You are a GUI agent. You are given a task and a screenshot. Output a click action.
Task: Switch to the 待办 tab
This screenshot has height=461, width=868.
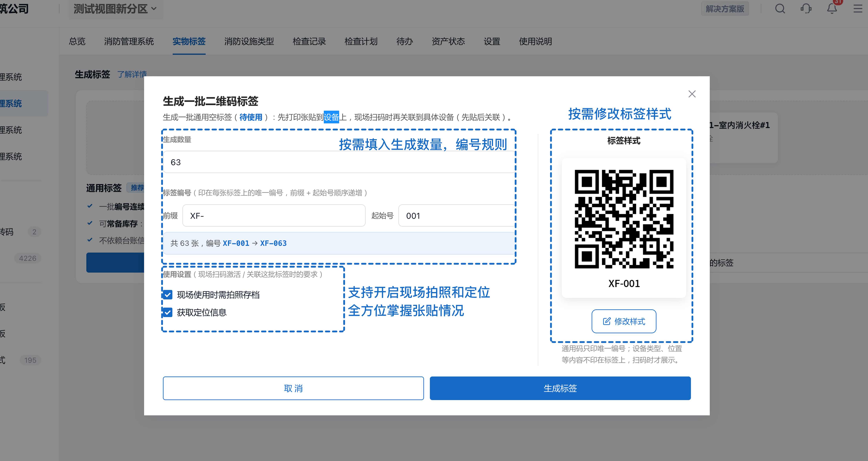click(x=405, y=41)
